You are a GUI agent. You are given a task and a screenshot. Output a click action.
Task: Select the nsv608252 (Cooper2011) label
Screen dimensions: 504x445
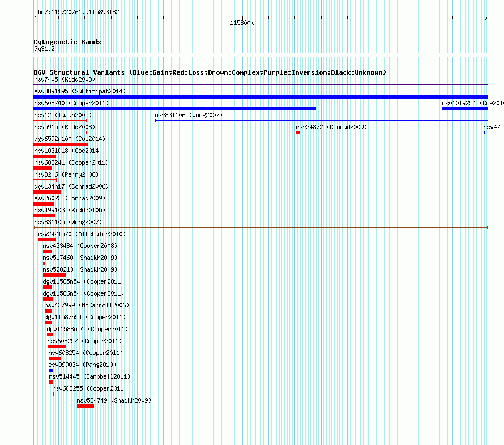pos(84,341)
